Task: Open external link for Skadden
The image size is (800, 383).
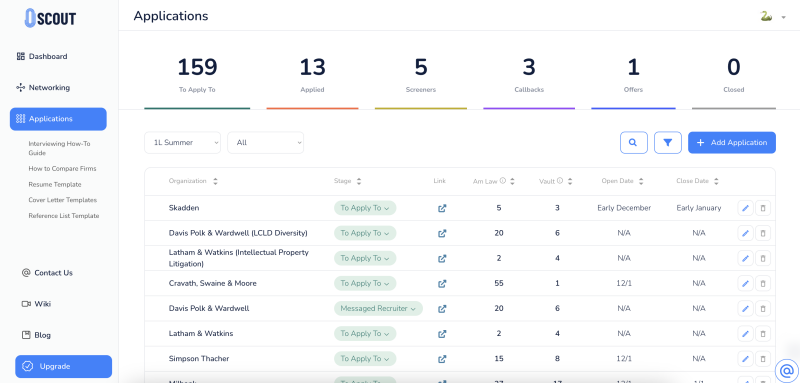Action: [442, 208]
